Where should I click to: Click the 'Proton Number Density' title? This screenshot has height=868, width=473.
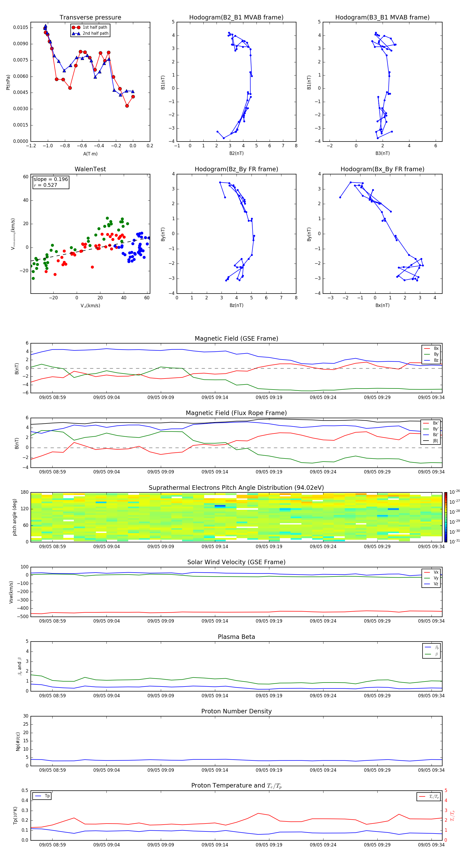[236, 711]
